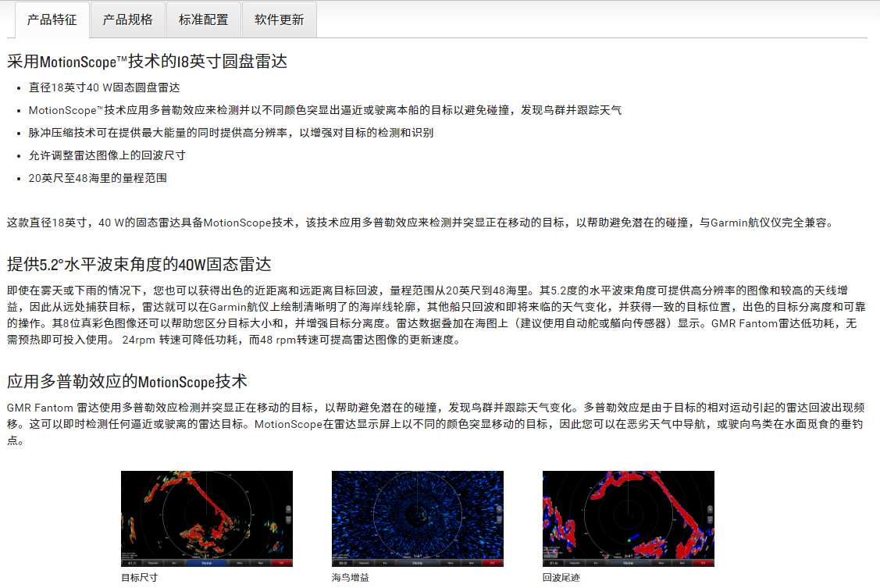View the 回波尾迹 radar screenshot
This screenshot has height=588, width=880.
pyautogui.click(x=628, y=515)
